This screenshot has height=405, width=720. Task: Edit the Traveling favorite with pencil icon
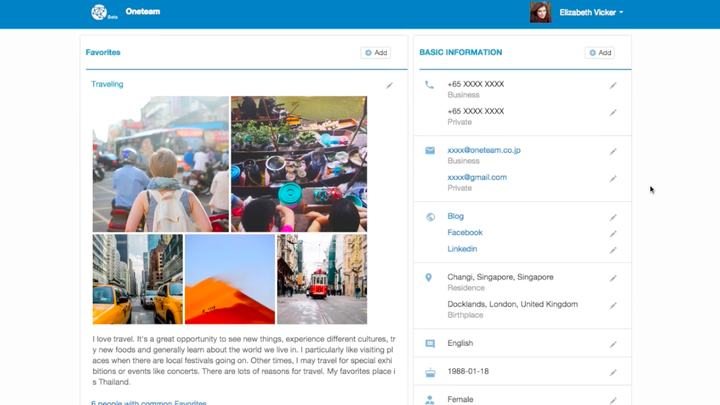click(x=389, y=85)
